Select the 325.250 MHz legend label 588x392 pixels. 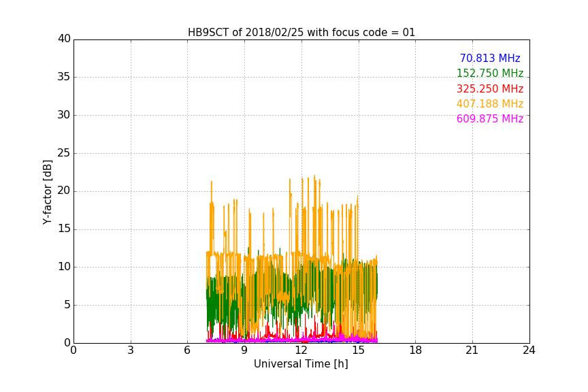pos(490,89)
